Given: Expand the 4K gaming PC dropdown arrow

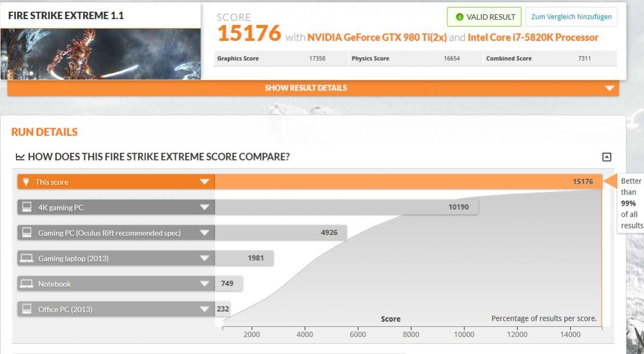Looking at the screenshot, I should pyautogui.click(x=205, y=207).
